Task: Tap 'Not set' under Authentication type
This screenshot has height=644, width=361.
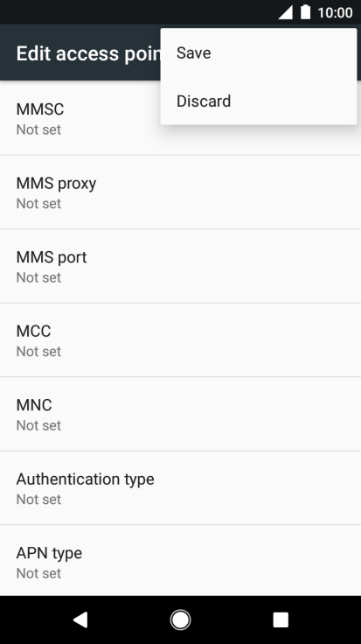Action: [x=38, y=500]
